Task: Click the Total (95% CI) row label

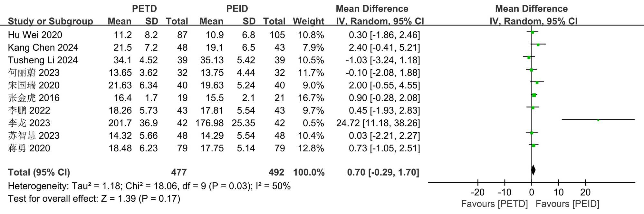Action: (39, 172)
